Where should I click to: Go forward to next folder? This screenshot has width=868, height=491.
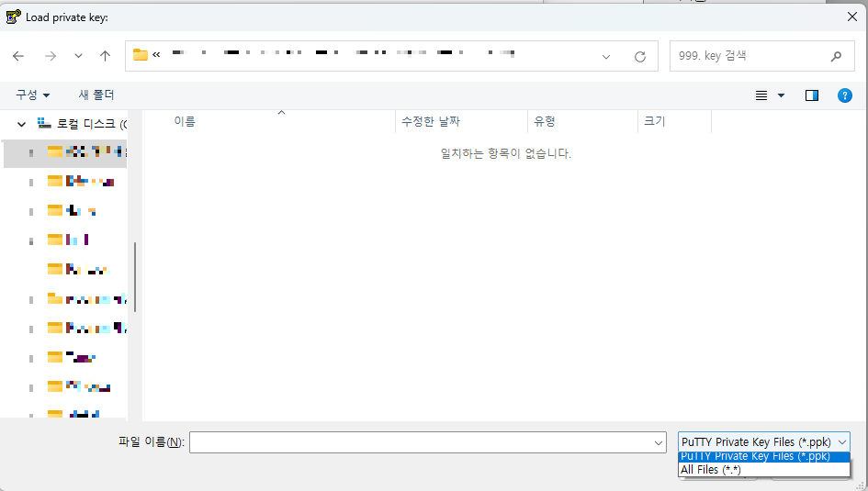[x=51, y=56]
